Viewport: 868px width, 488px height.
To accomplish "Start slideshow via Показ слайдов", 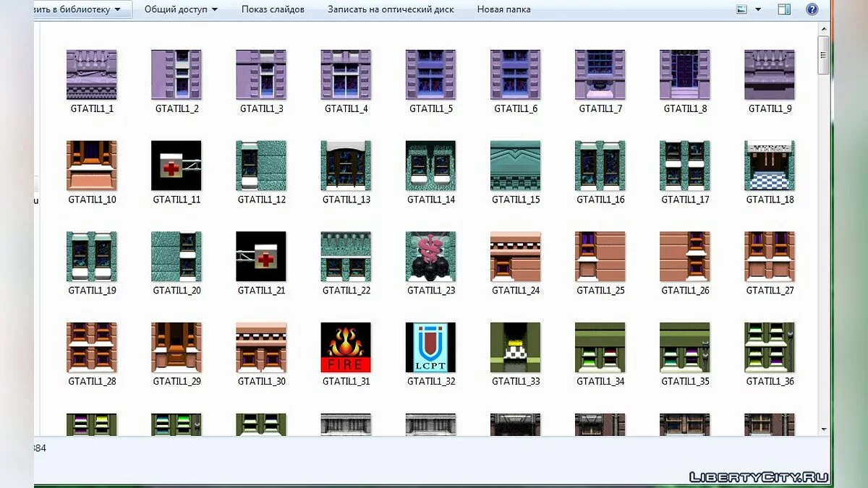I will [x=273, y=9].
